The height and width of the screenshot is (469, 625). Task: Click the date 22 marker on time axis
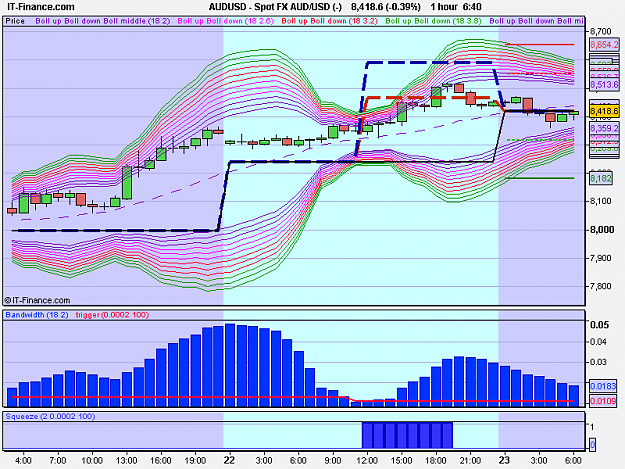tap(229, 460)
